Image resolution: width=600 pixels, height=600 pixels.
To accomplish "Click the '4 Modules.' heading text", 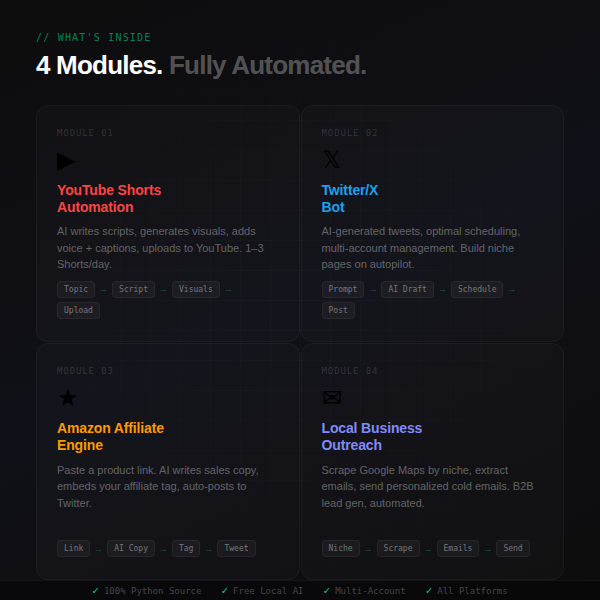I will 99,65.
